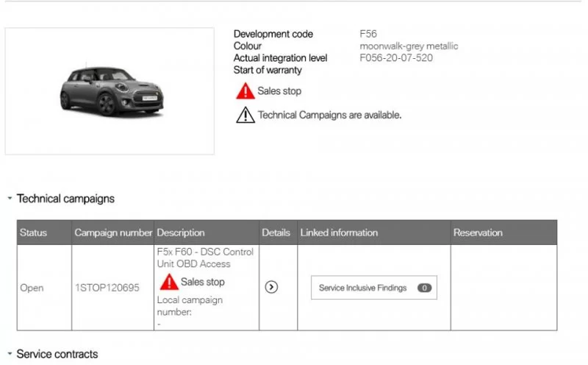Click the Linked information column header
The height and width of the screenshot is (365, 588).
pos(339,233)
